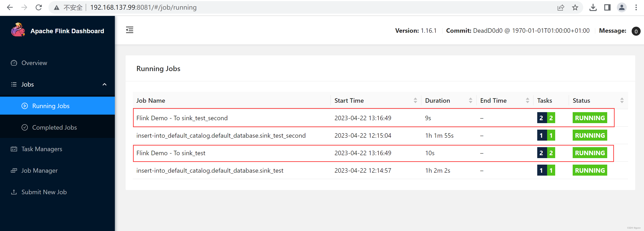Screen dimensions: 644x231
Task: Click duration 1h 1m 55s cell
Action: point(439,135)
